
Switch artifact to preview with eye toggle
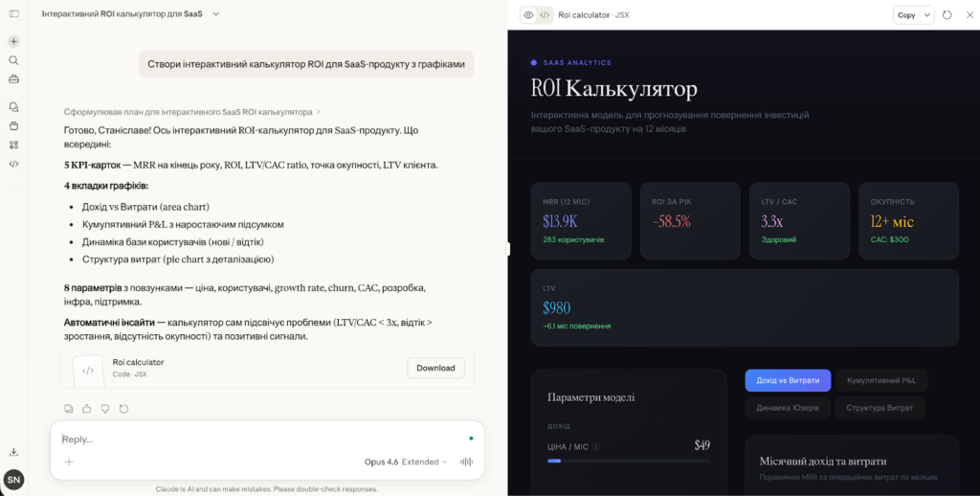tap(527, 15)
